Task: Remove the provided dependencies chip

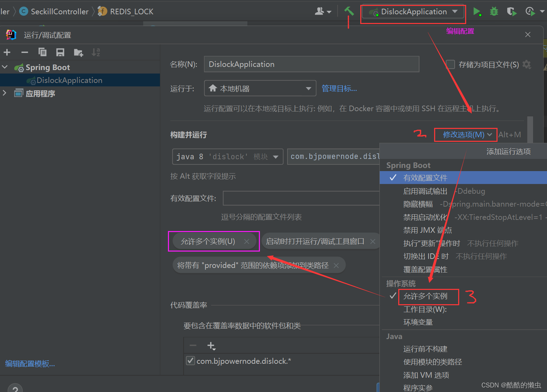Action: click(336, 266)
